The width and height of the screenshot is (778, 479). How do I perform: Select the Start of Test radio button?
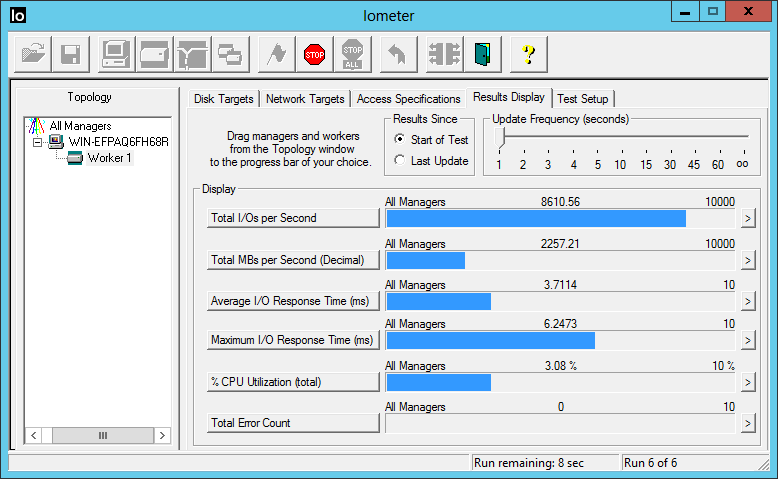(x=400, y=140)
